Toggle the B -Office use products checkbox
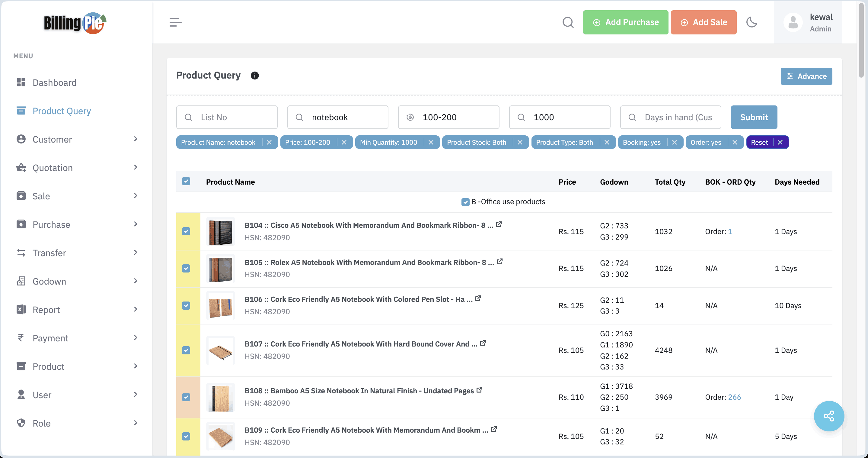Viewport: 868px width, 458px height. (x=465, y=202)
